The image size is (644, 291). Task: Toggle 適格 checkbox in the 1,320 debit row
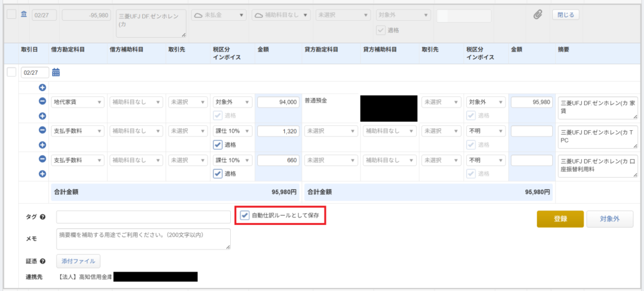click(218, 145)
